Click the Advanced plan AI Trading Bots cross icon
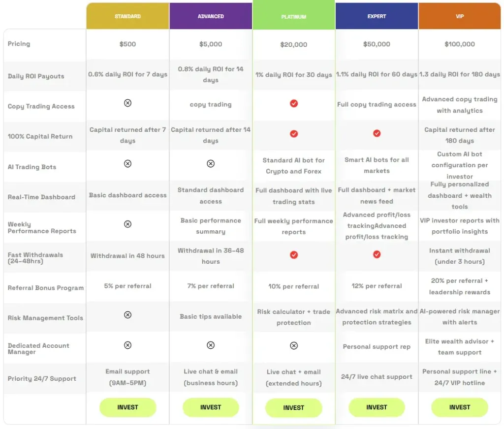The height and width of the screenshot is (429, 504). (x=211, y=163)
